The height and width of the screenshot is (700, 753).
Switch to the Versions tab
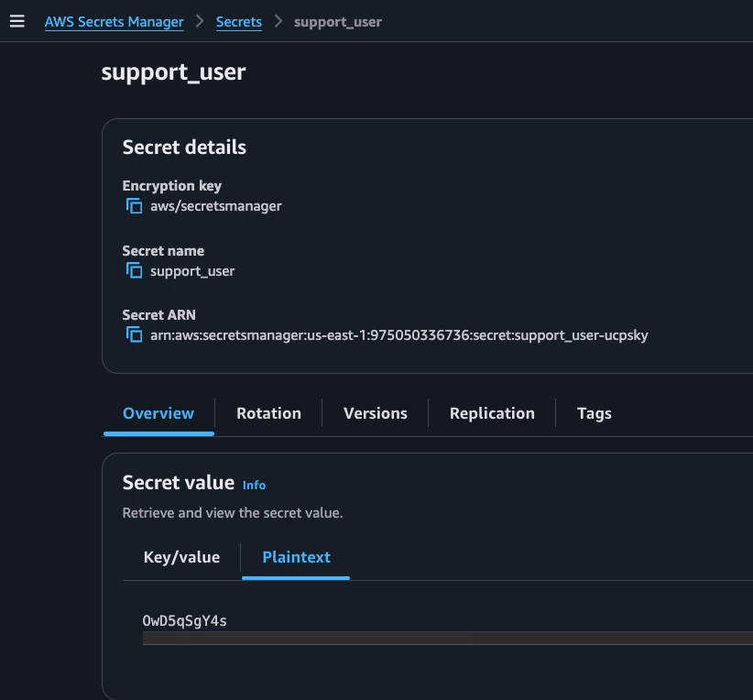click(375, 413)
